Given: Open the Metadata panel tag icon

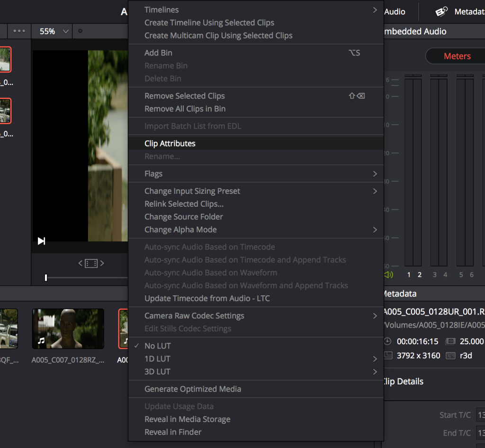Looking at the screenshot, I should point(441,12).
